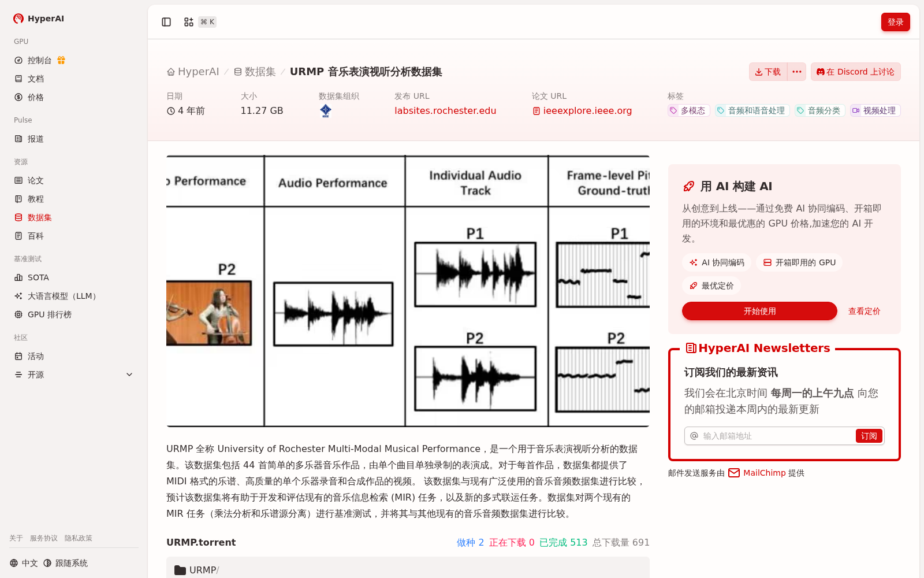
Task: Change theme 跟随系统 selector
Action: (65, 563)
